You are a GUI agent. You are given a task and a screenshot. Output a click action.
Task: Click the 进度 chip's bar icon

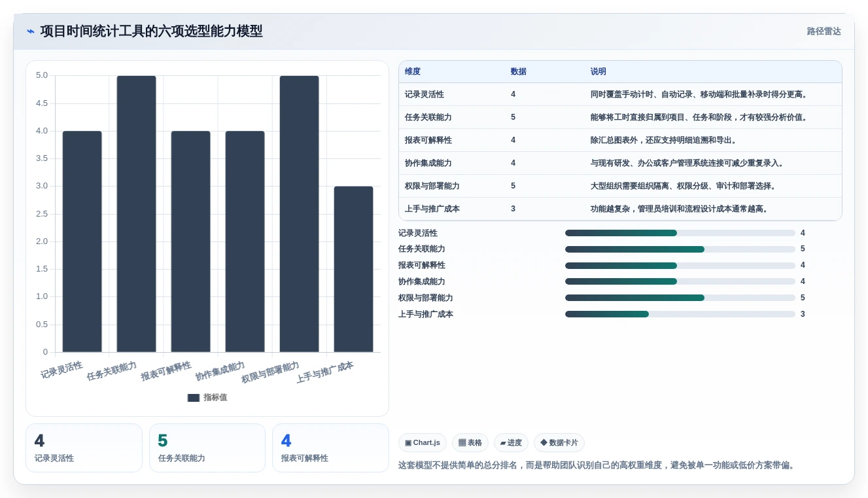tap(503, 444)
